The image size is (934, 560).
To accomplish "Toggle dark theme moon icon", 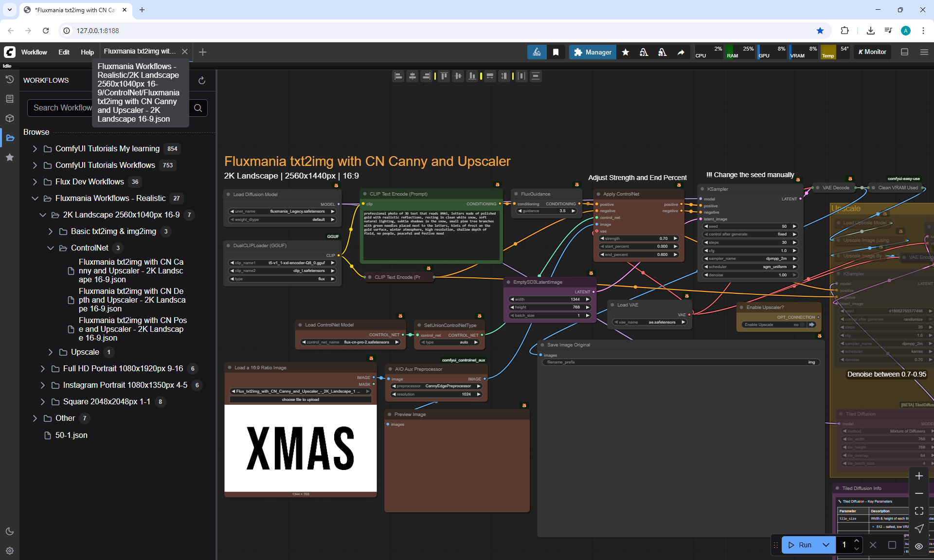I will (10, 531).
